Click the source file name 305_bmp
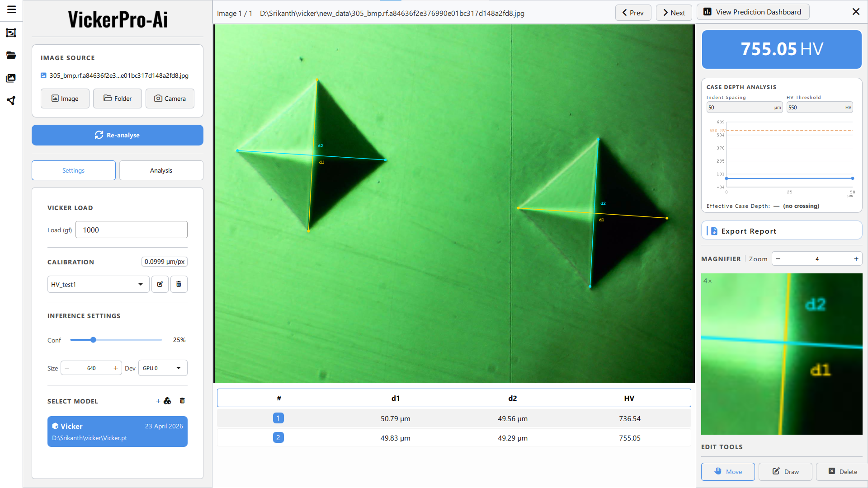This screenshot has height=488, width=868. (119, 75)
